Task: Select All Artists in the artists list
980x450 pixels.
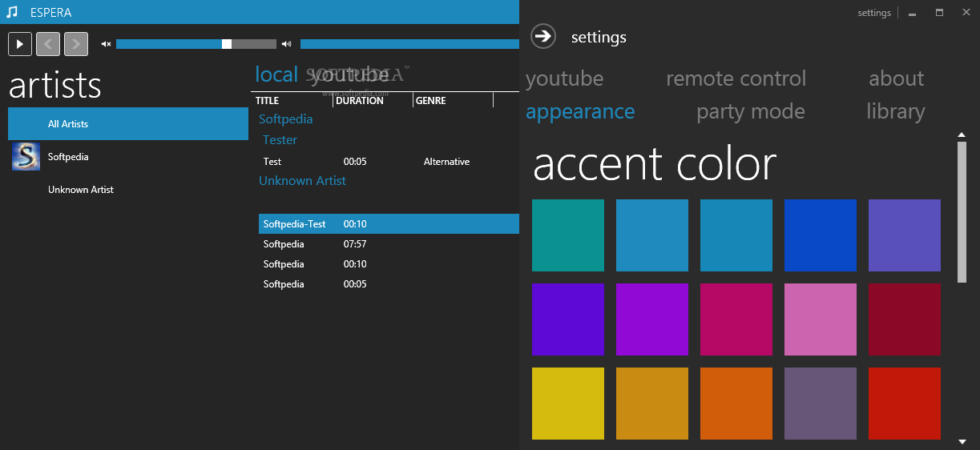Action: click(x=128, y=124)
